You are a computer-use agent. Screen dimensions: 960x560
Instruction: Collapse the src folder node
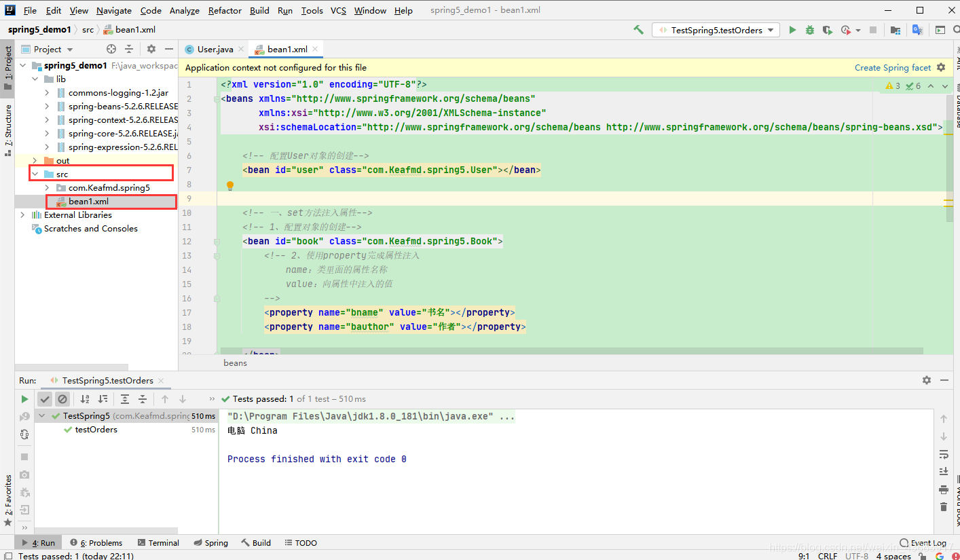[35, 174]
